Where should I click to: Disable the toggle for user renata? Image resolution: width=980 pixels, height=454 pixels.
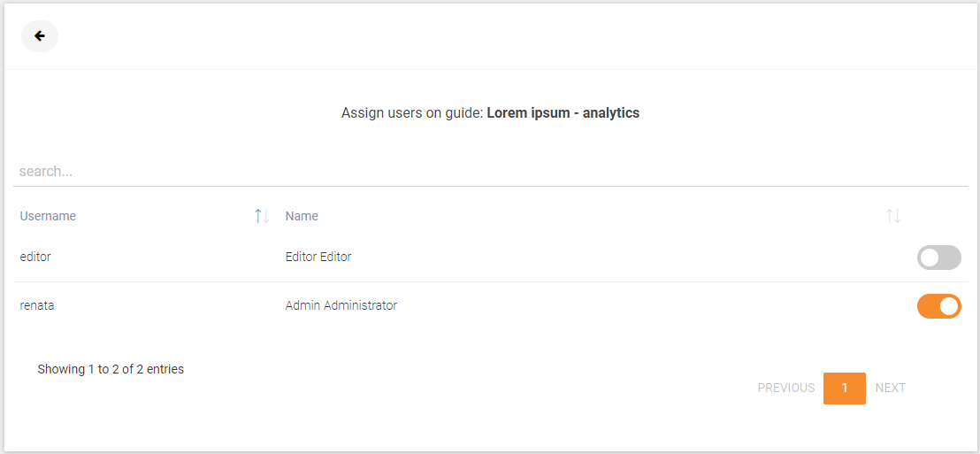[938, 306]
